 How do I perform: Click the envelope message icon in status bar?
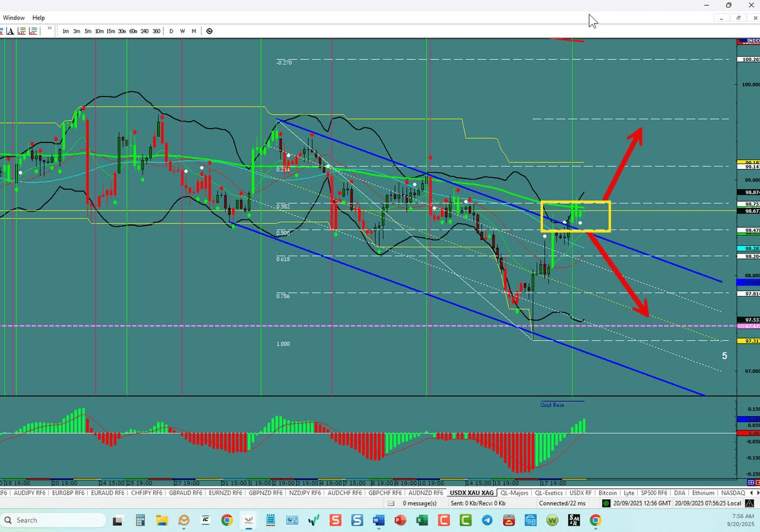tap(391, 503)
